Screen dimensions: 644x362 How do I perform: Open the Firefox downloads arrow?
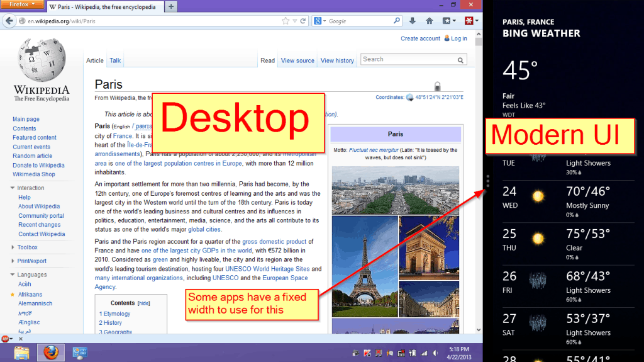click(x=413, y=21)
